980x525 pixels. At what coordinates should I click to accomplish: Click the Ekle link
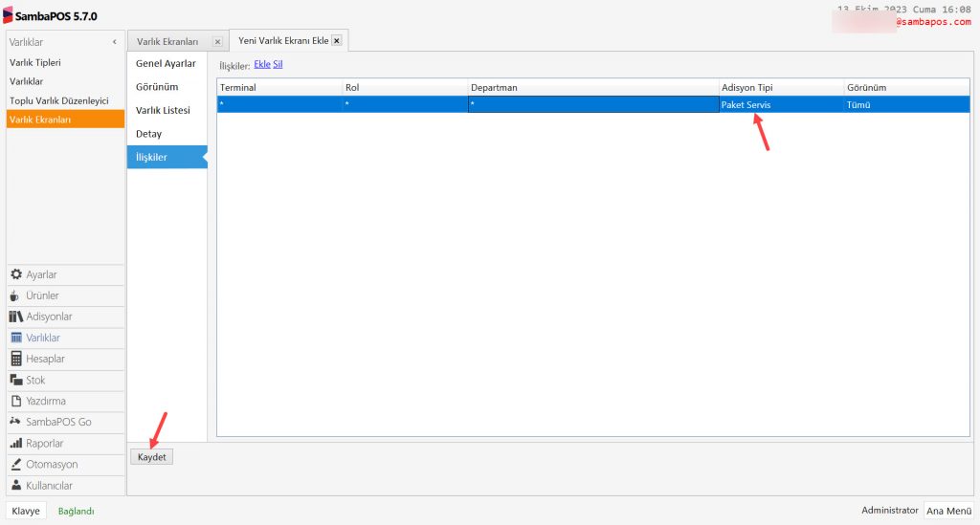tap(261, 65)
